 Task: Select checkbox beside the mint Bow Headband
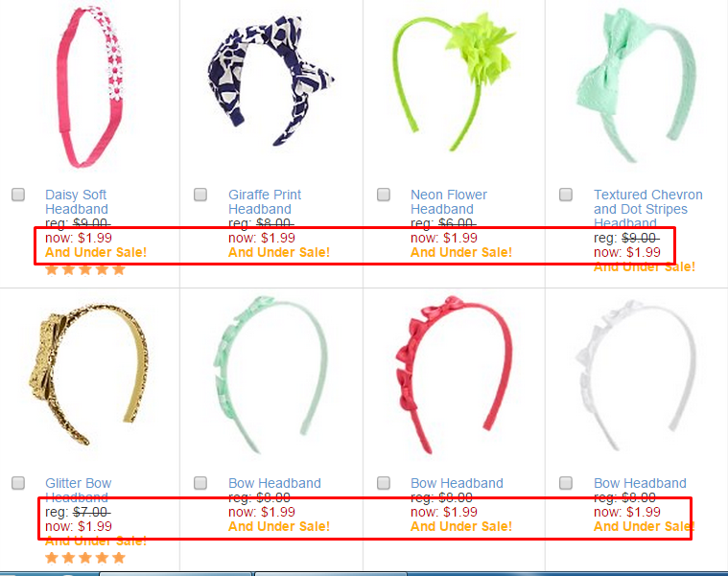(200, 483)
